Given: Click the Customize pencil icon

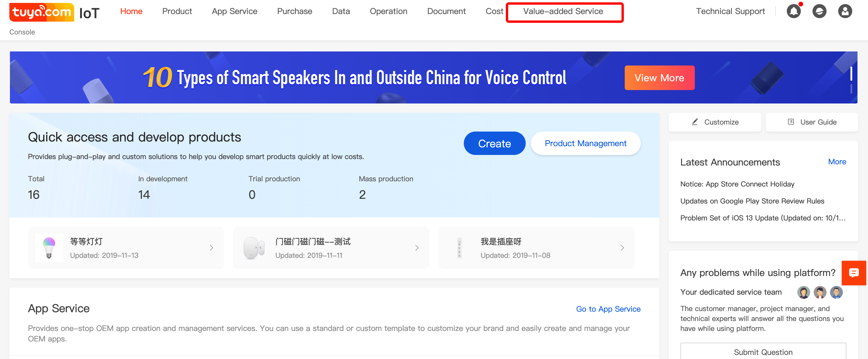Looking at the screenshot, I should [695, 122].
